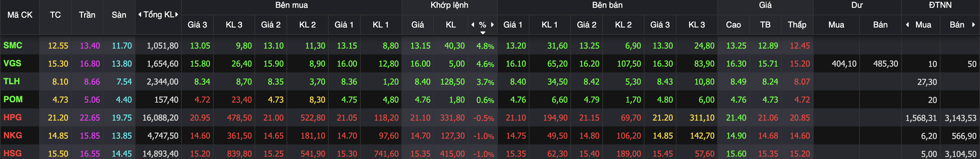
Task: Click the left arrow before ĐTNN Mua
Action: click(x=908, y=25)
